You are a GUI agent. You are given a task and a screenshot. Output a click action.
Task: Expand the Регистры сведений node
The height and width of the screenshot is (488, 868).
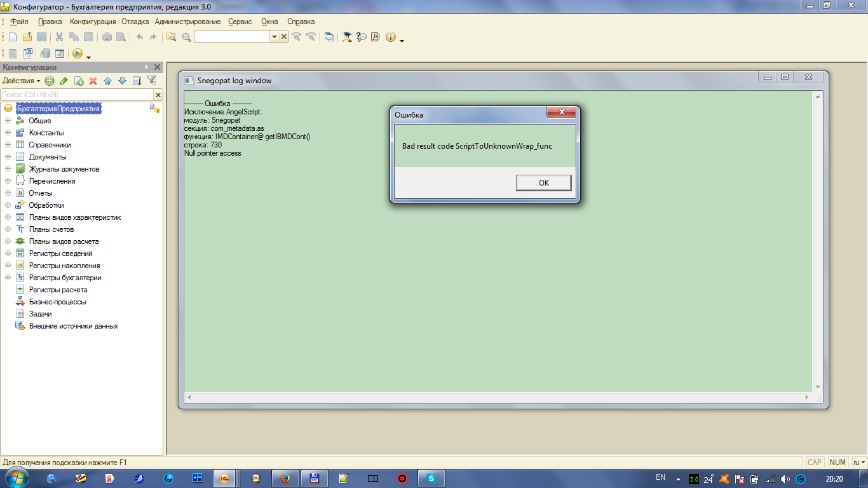point(8,254)
